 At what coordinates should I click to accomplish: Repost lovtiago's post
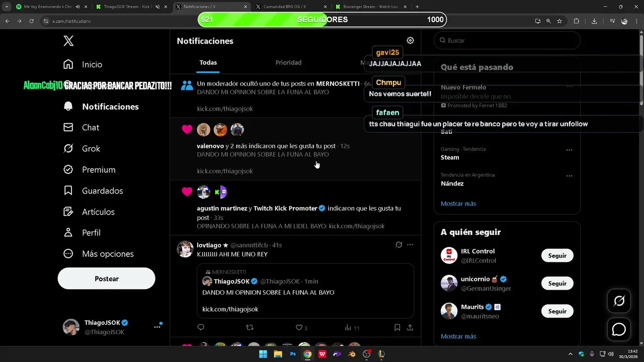pos(250,327)
